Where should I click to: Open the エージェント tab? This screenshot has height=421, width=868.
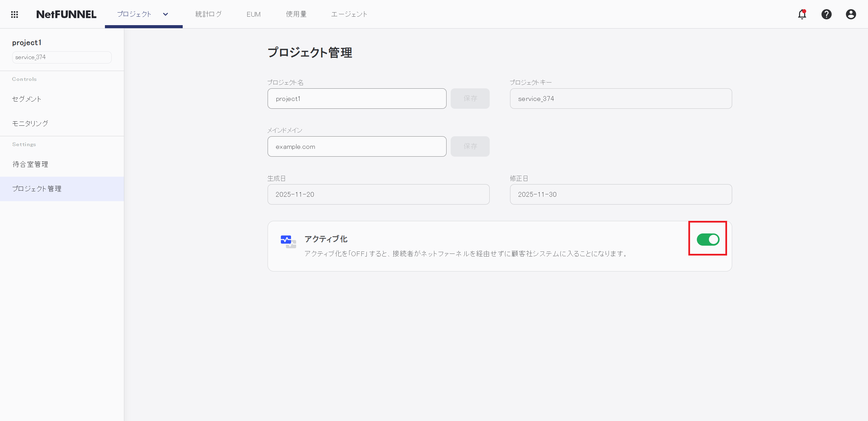(x=349, y=14)
